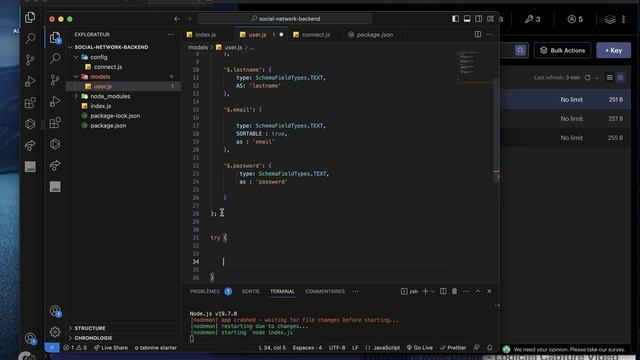Click errors and warnings counter in status bar
The height and width of the screenshot is (360, 640).
(75, 348)
